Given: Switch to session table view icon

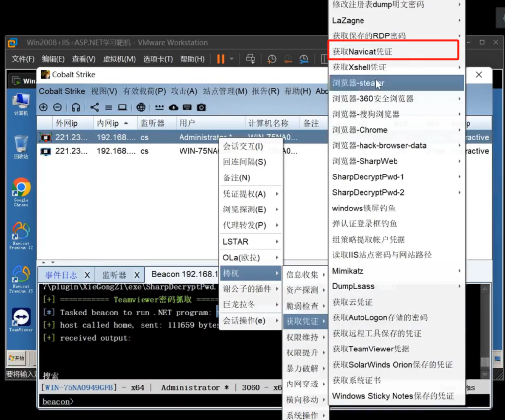Looking at the screenshot, I should pyautogui.click(x=108, y=107).
